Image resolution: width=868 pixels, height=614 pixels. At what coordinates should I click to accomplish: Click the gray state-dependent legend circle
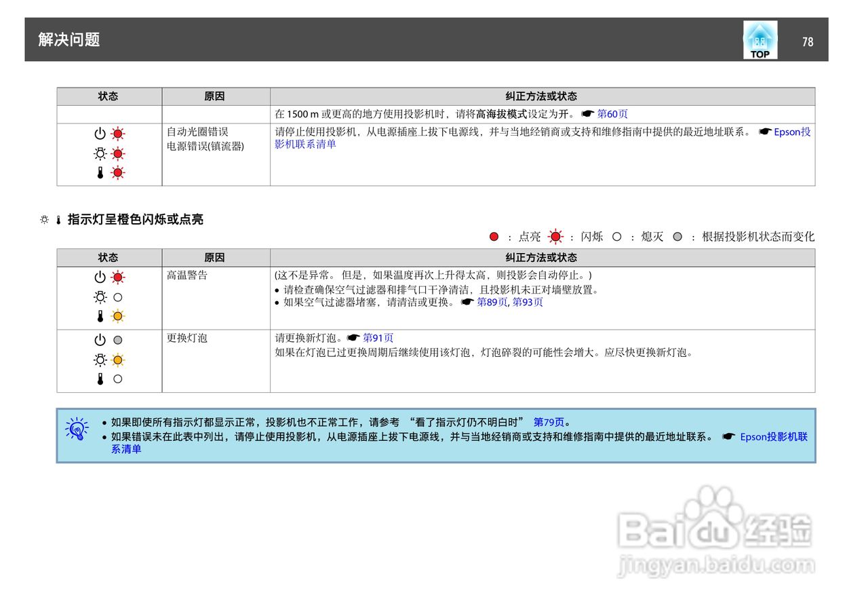(x=678, y=236)
